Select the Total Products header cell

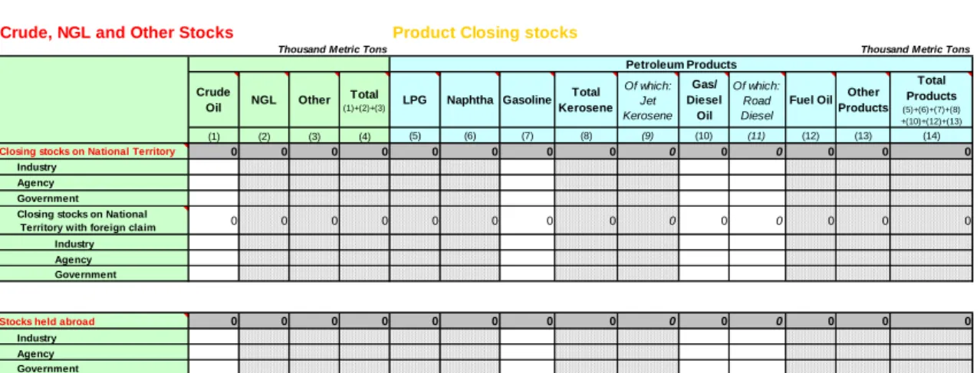(x=932, y=100)
